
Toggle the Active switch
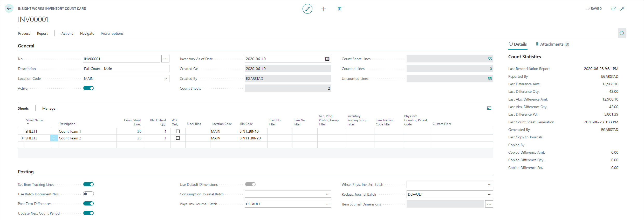[x=88, y=88]
